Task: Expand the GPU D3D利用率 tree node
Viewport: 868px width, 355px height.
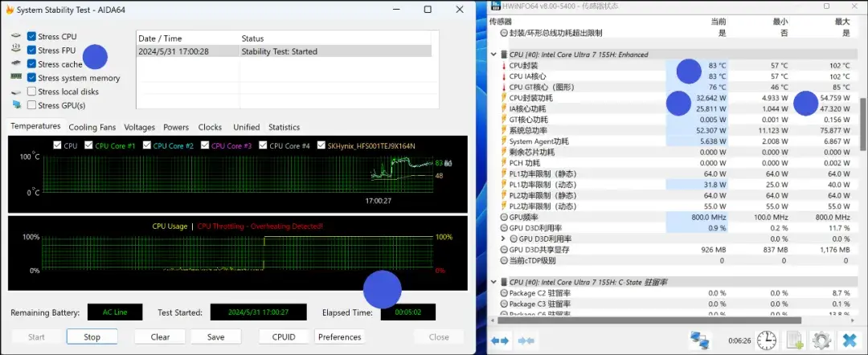Action: click(503, 239)
